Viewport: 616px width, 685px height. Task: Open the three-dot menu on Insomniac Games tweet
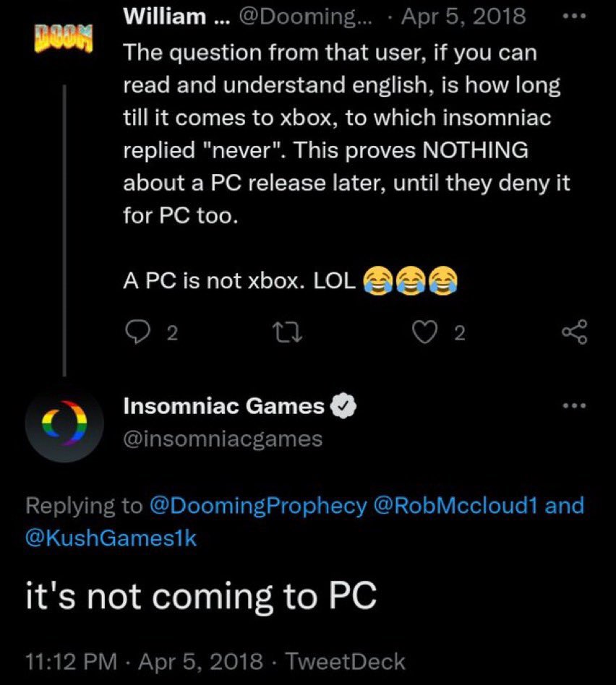[x=574, y=406]
